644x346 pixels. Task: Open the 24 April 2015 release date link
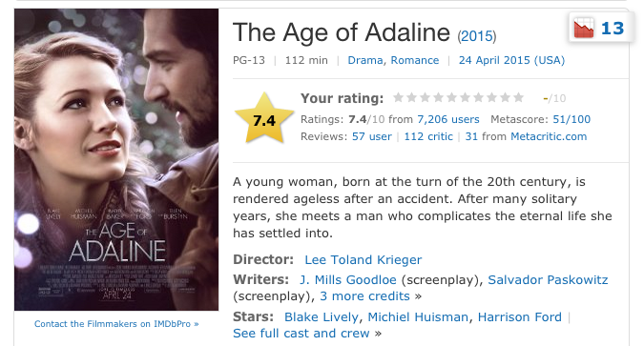[511, 60]
